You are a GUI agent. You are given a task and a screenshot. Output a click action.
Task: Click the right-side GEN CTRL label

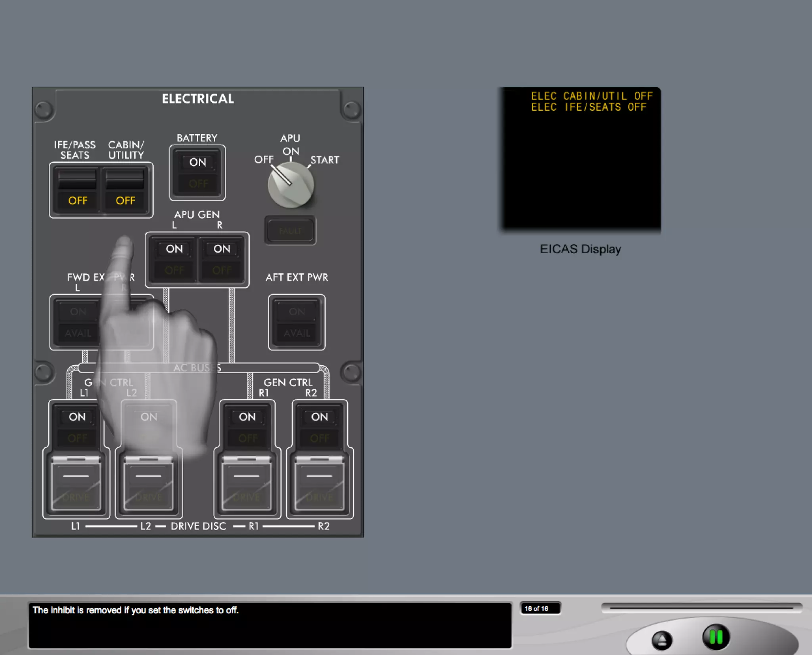[x=288, y=382]
